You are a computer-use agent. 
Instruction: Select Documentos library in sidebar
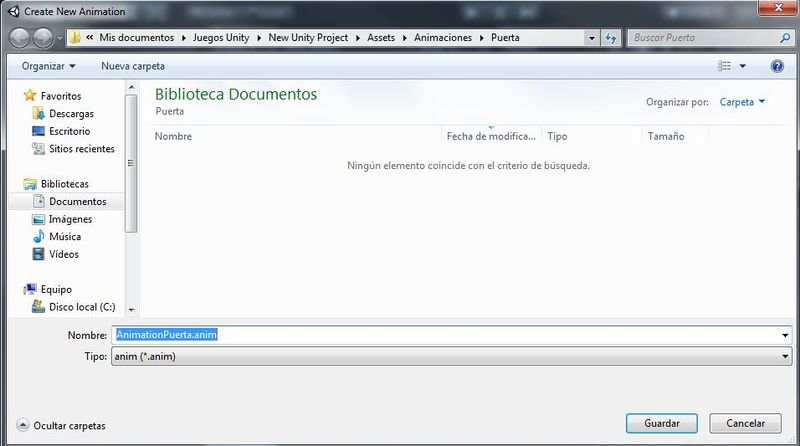pyautogui.click(x=78, y=202)
